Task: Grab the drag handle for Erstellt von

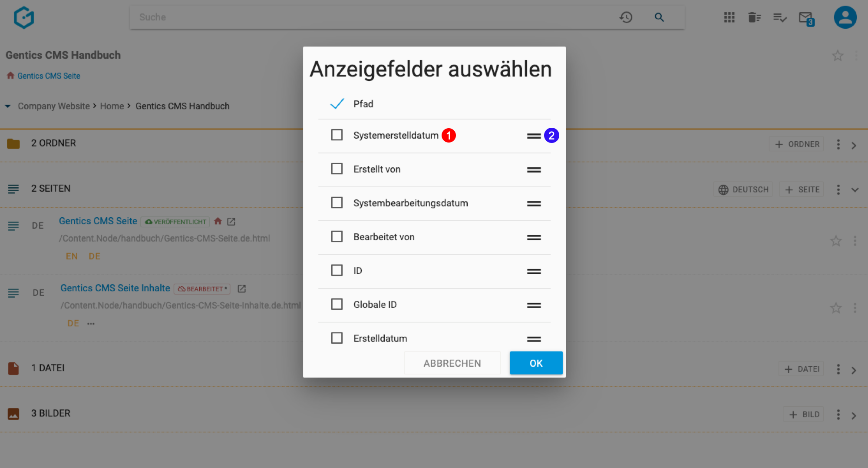Action: 534,170
